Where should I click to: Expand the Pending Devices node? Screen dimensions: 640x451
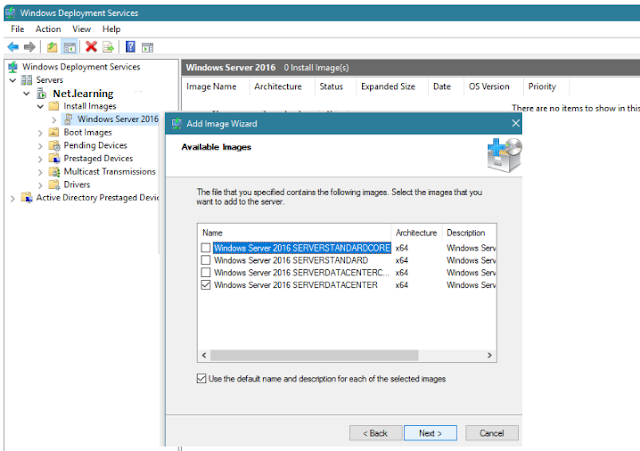(x=40, y=146)
